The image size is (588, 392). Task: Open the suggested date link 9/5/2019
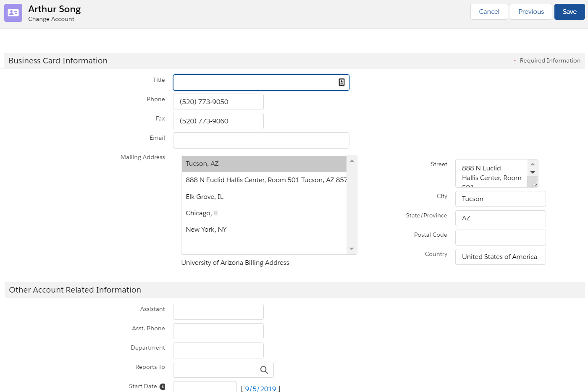(260, 389)
